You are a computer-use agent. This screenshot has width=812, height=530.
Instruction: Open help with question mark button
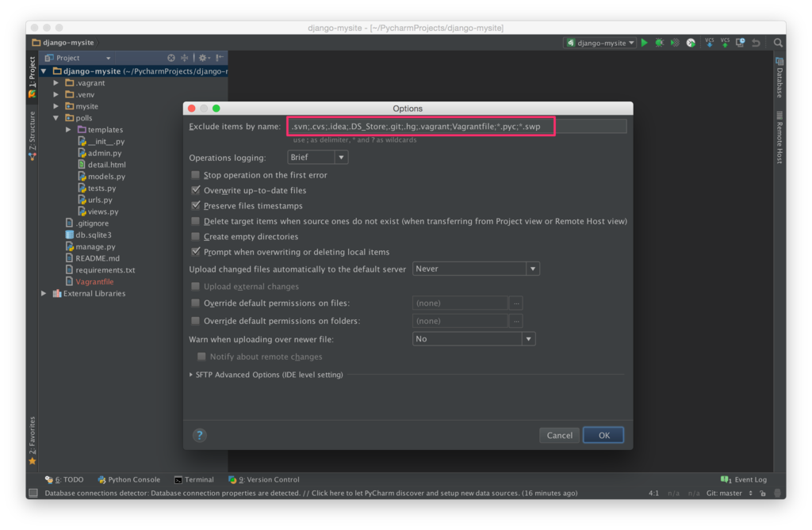tap(199, 435)
